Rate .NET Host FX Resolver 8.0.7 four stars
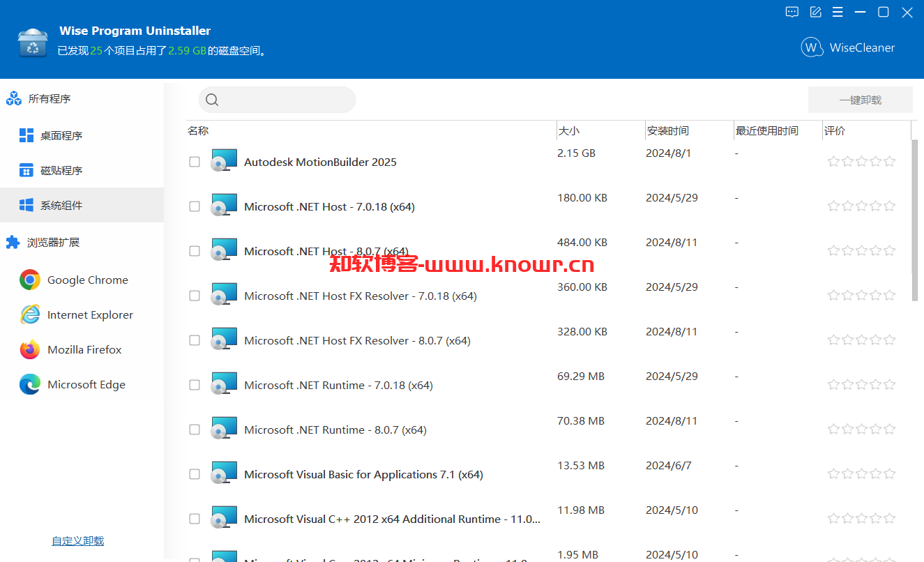 tap(876, 340)
